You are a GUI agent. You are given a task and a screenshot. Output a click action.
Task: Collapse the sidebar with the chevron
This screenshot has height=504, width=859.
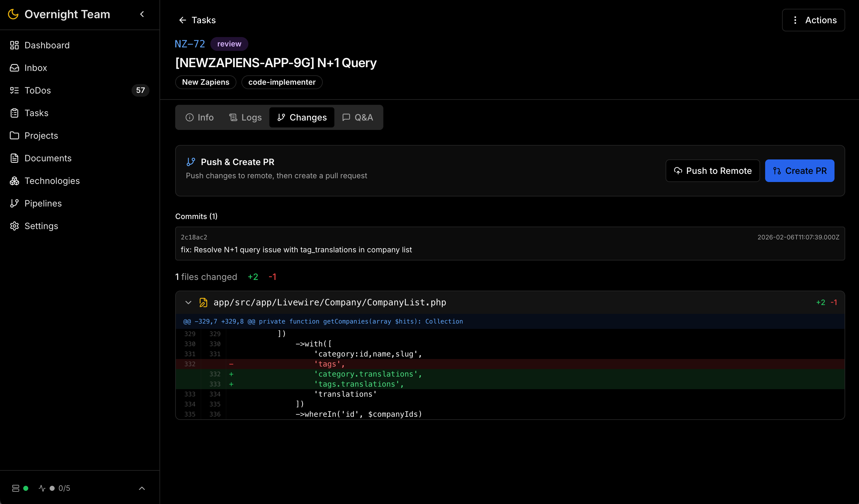[142, 14]
